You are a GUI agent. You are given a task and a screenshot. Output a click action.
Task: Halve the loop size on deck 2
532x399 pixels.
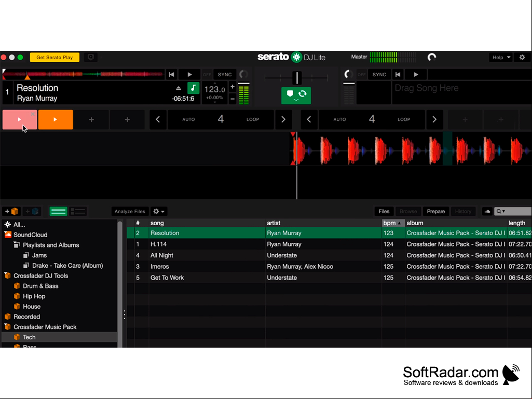[x=309, y=119]
